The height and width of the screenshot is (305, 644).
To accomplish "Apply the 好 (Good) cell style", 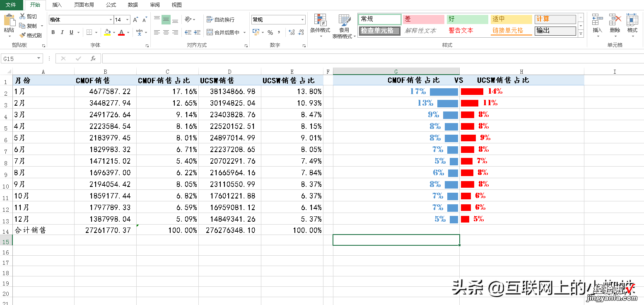I will [x=468, y=19].
